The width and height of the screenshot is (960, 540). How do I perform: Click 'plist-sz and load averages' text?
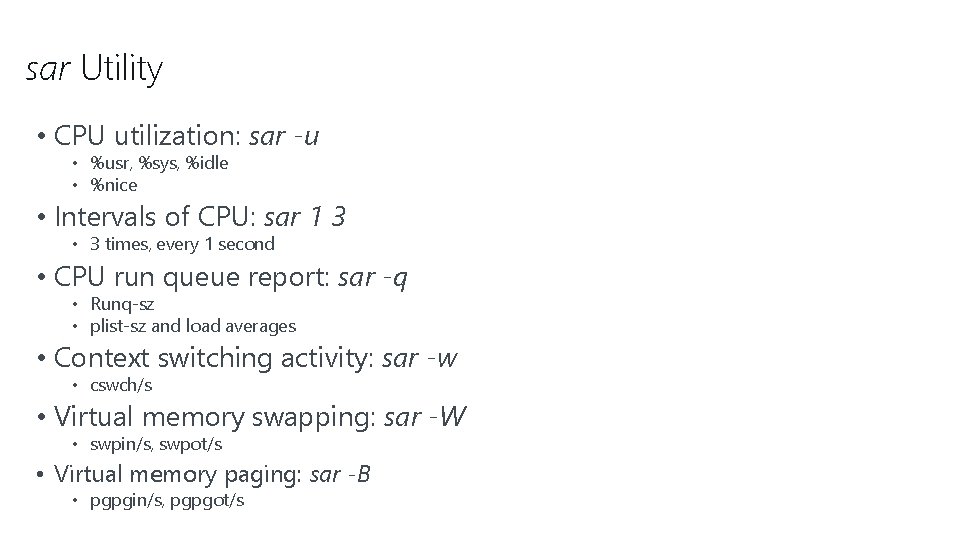click(x=193, y=326)
